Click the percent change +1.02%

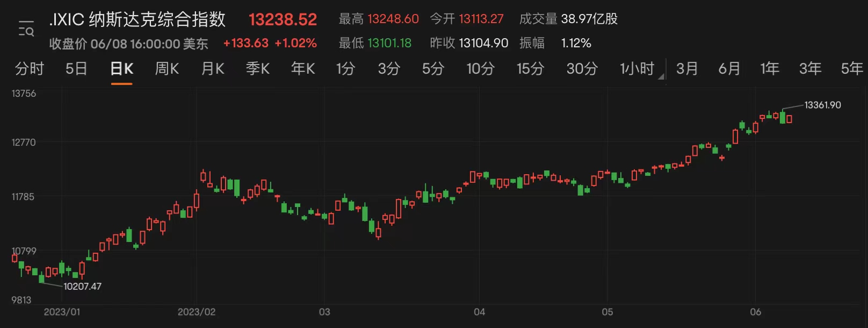click(x=295, y=43)
